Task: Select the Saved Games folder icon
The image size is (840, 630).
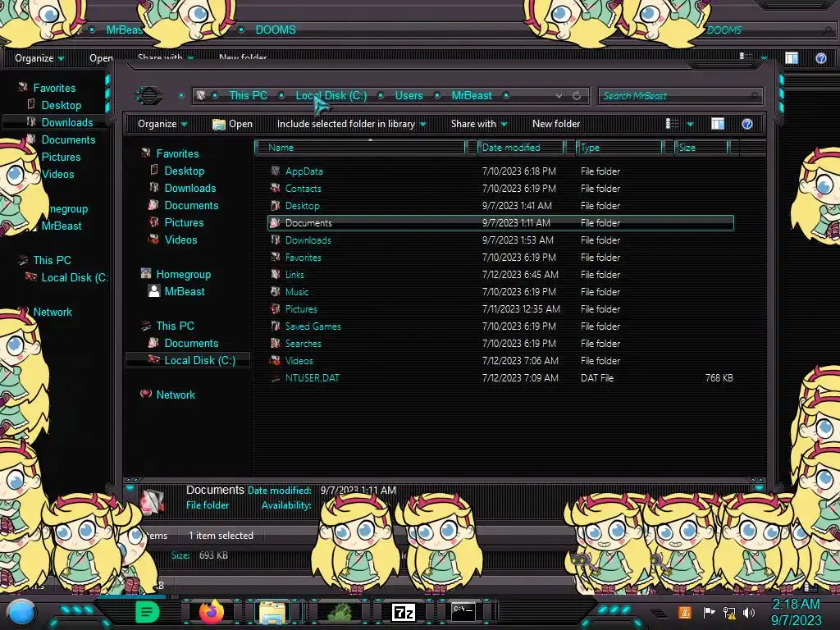Action: [276, 326]
